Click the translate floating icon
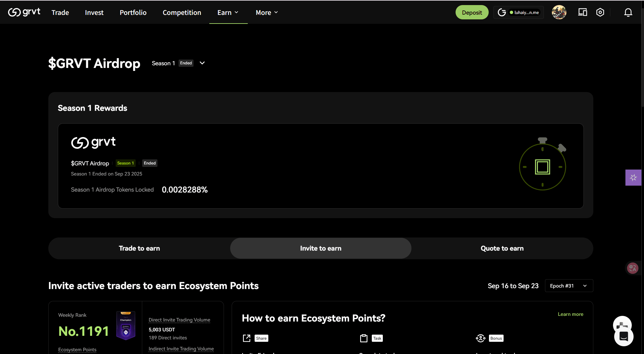 point(632,268)
